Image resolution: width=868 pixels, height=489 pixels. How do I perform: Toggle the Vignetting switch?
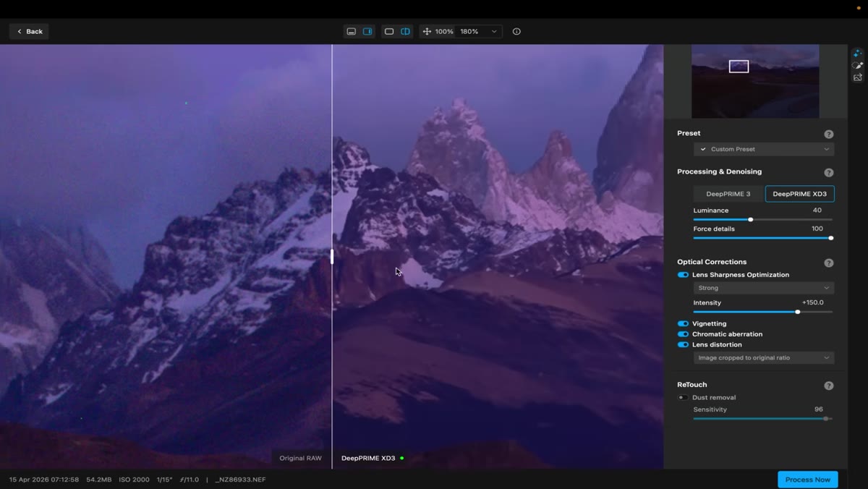pos(683,323)
